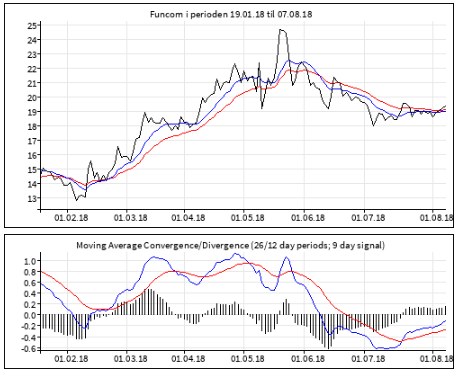
Task: Pick the 21 tick label on the price axis
Action: (x=32, y=83)
